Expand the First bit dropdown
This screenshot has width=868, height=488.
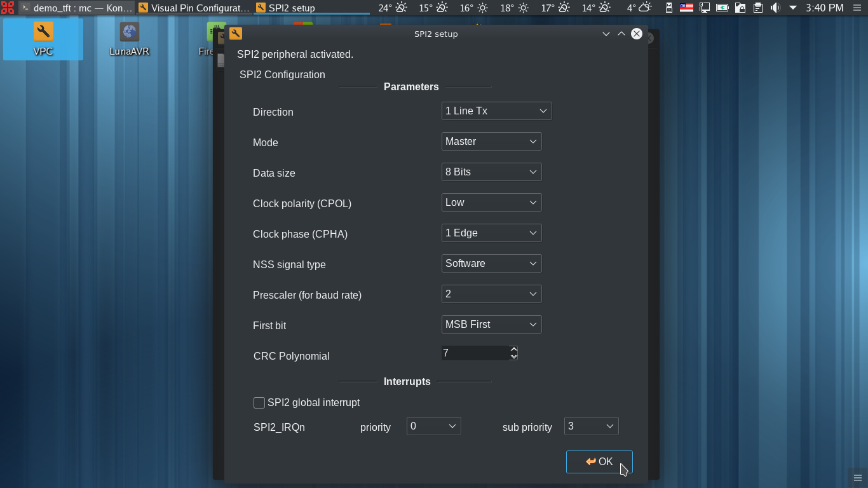coord(491,325)
